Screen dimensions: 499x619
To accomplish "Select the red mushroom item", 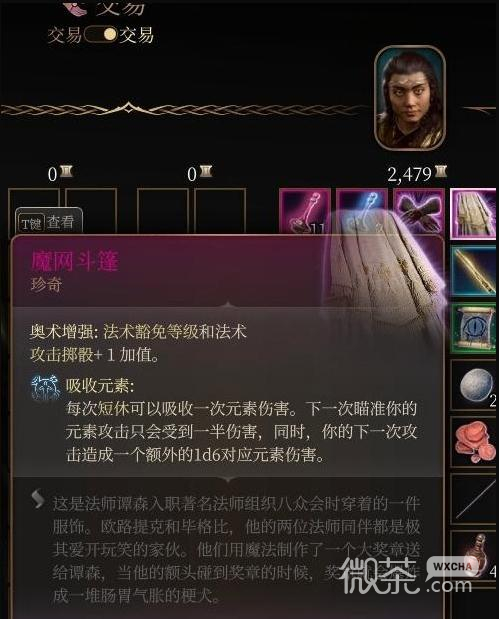I will coord(474,442).
